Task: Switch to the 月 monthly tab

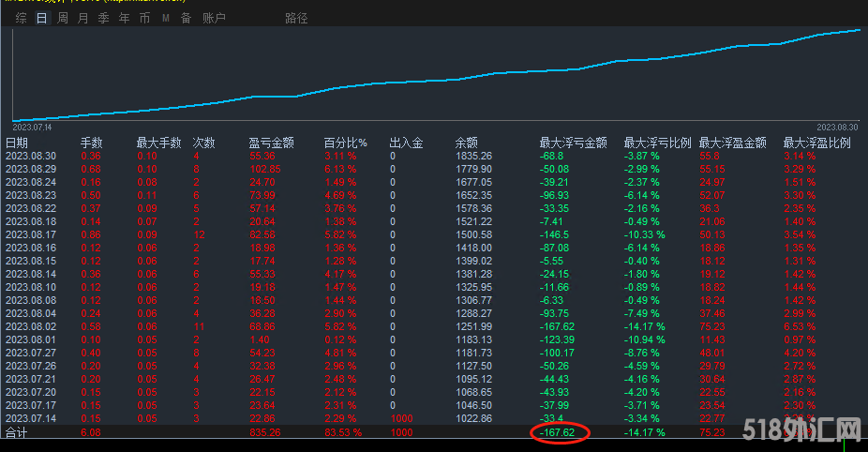Action: (83, 18)
